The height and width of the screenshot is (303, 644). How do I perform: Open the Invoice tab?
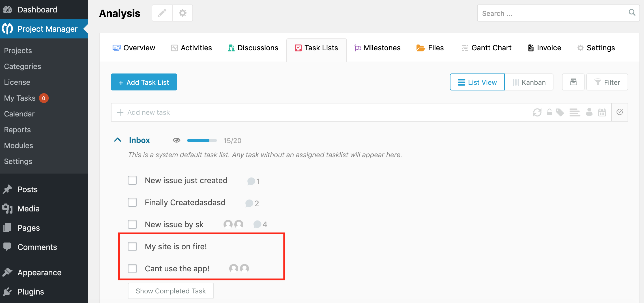(x=544, y=48)
